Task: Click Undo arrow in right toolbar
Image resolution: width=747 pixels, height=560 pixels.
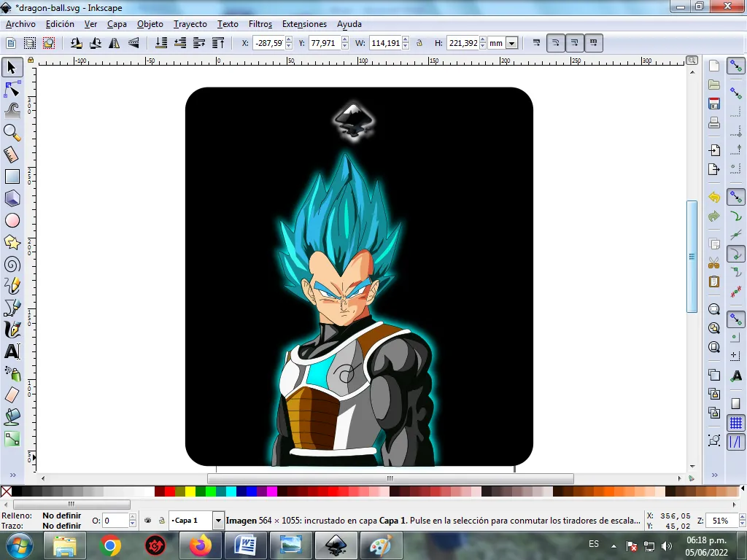Action: pyautogui.click(x=713, y=197)
